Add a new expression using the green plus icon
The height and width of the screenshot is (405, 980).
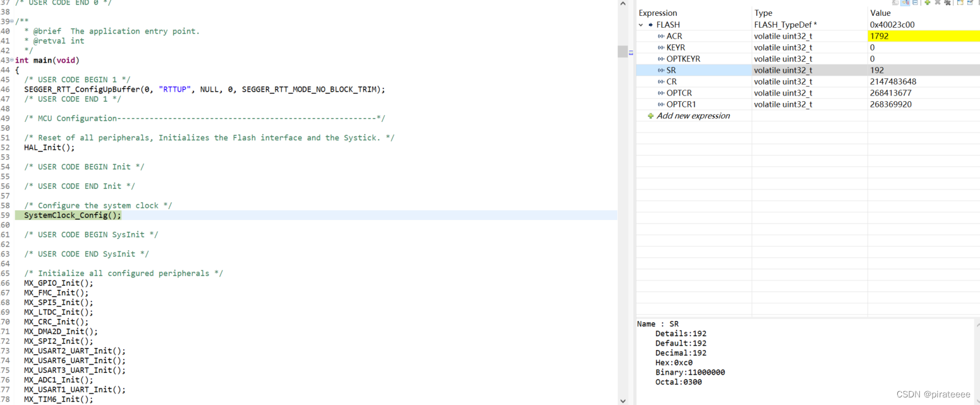tap(928, 3)
